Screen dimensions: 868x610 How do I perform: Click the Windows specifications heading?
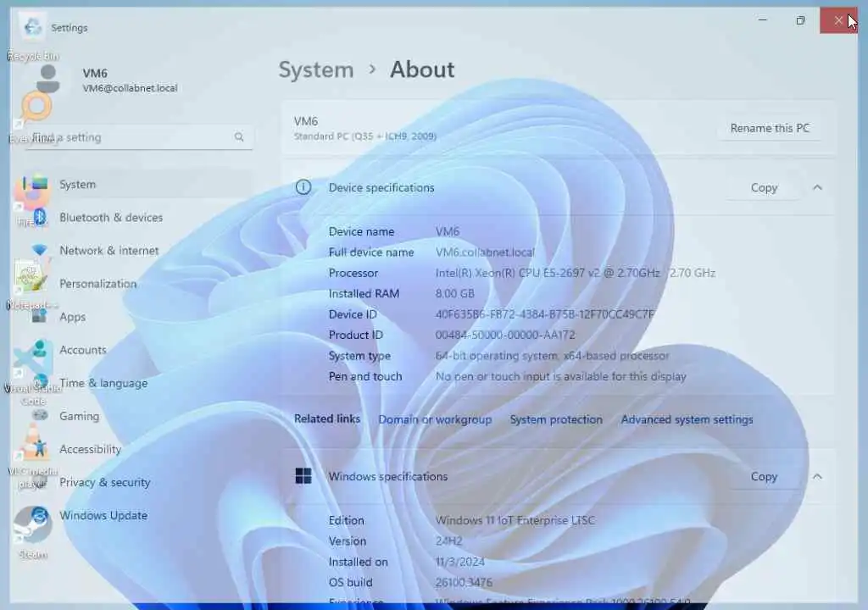[x=387, y=477]
